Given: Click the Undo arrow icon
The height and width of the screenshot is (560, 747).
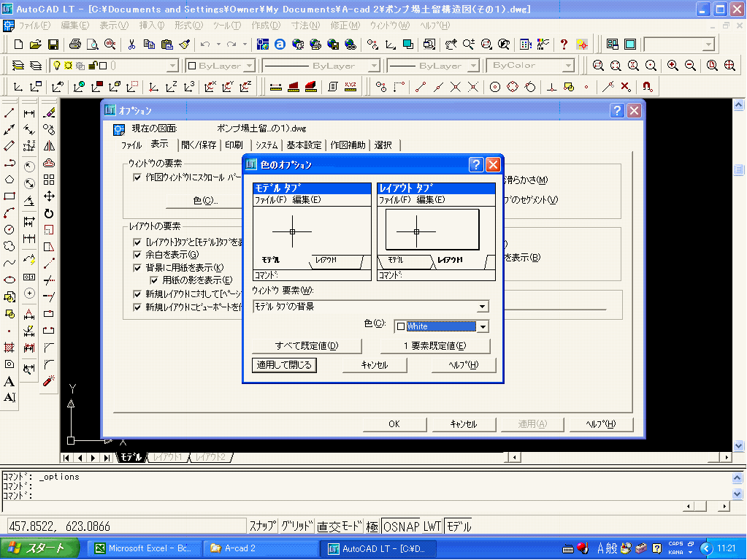Looking at the screenshot, I should [x=205, y=45].
